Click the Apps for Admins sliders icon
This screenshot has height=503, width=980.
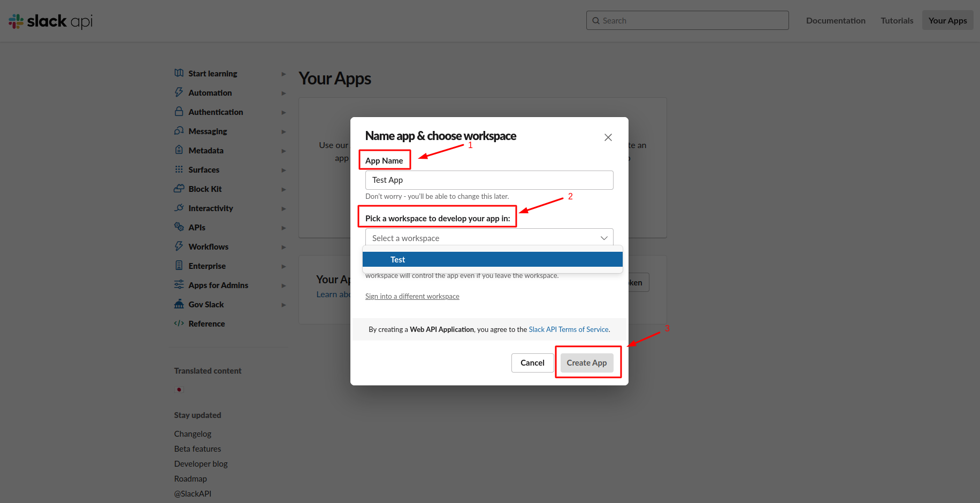pos(179,284)
